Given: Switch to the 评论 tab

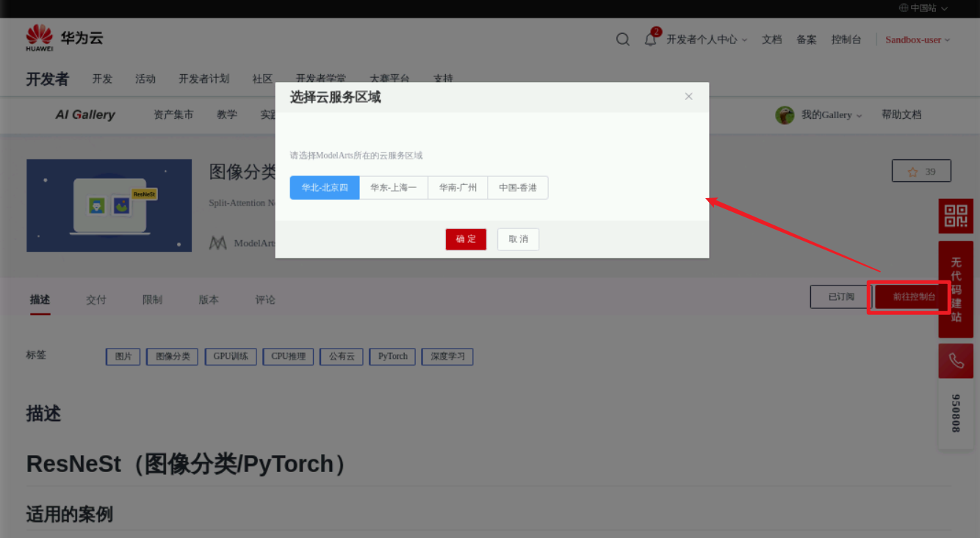Looking at the screenshot, I should pos(265,299).
